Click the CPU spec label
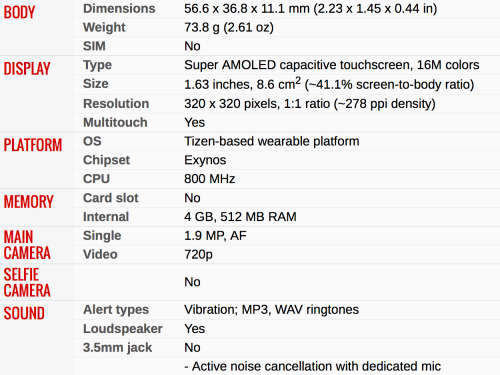The image size is (500, 375). click(96, 179)
